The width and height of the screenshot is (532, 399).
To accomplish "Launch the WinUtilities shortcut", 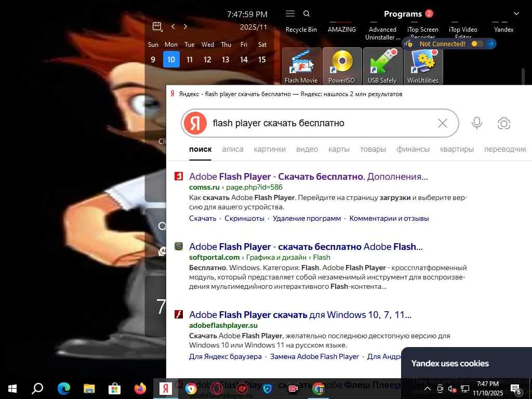I will click(x=423, y=66).
